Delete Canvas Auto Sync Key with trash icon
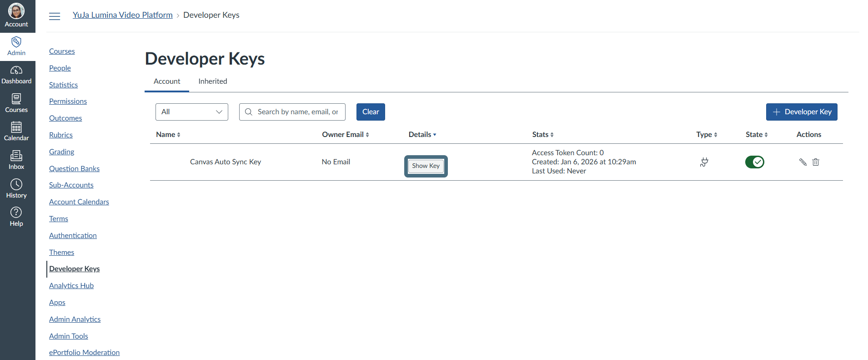The height and width of the screenshot is (360, 868). pyautogui.click(x=816, y=162)
